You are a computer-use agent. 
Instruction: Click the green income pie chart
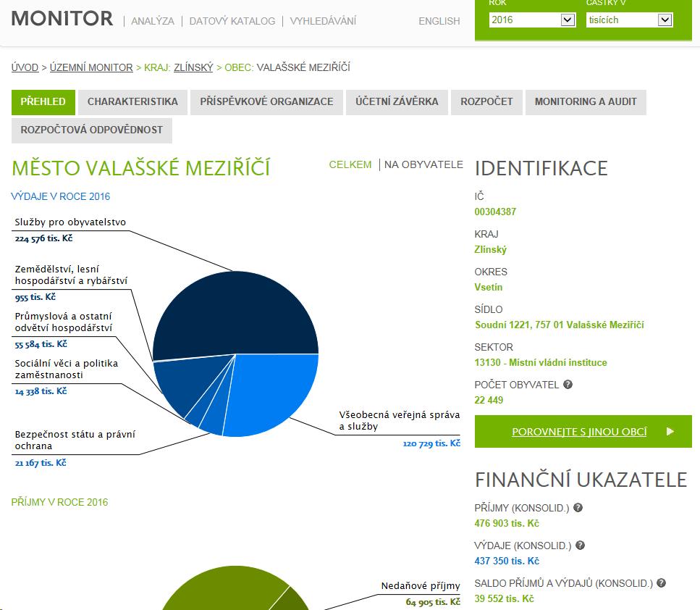(x=235, y=590)
